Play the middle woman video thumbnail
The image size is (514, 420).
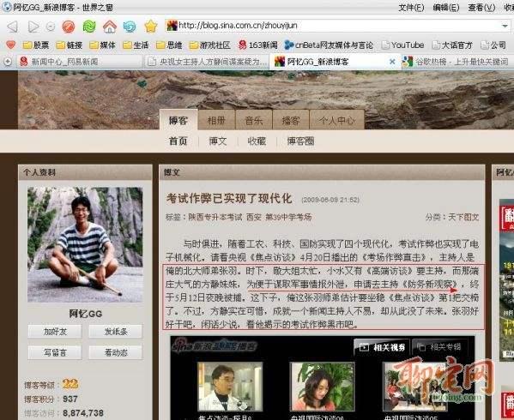(x=323, y=387)
